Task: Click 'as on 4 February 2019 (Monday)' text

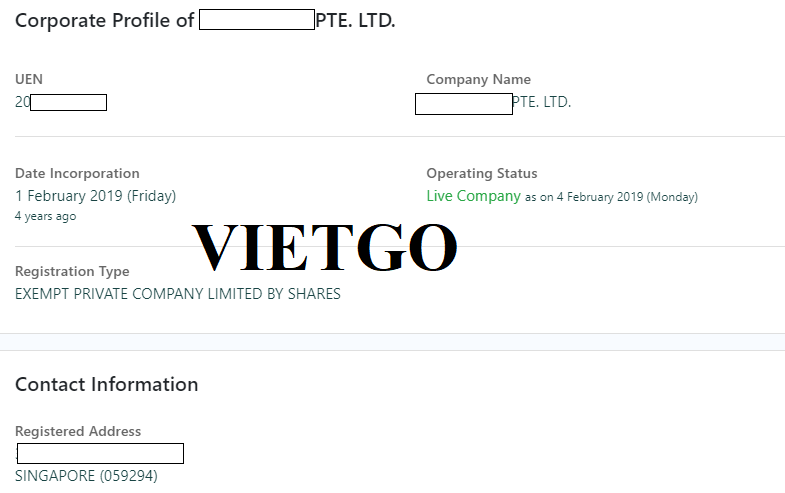Action: pos(611,197)
